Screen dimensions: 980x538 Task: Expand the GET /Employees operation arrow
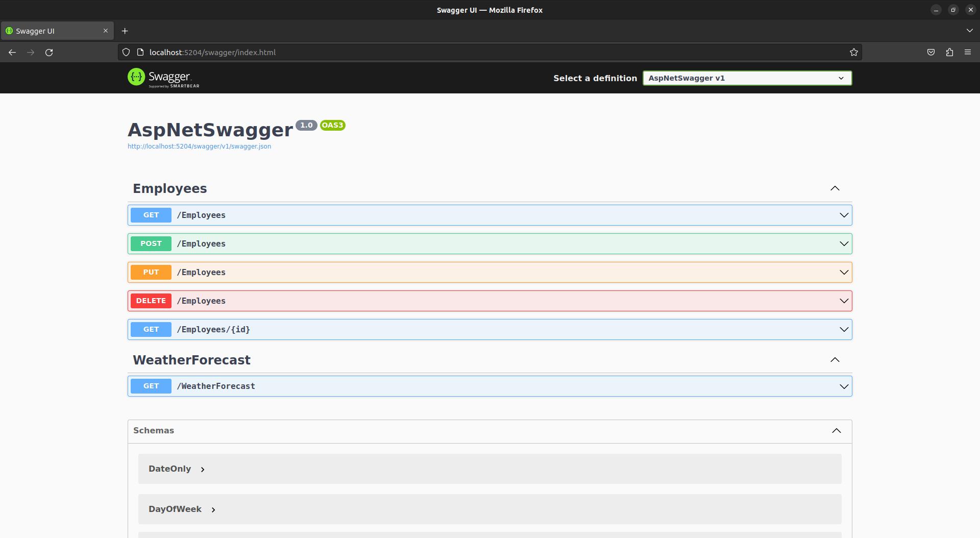(844, 215)
